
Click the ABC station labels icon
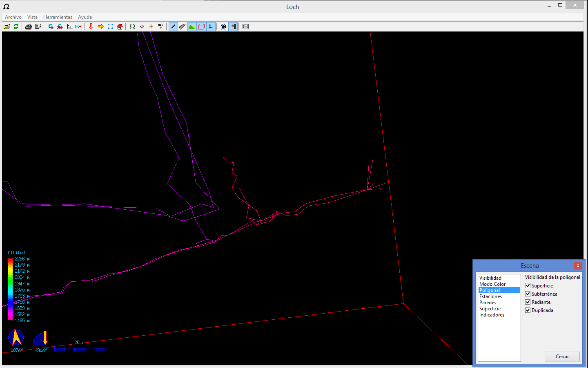pos(160,27)
